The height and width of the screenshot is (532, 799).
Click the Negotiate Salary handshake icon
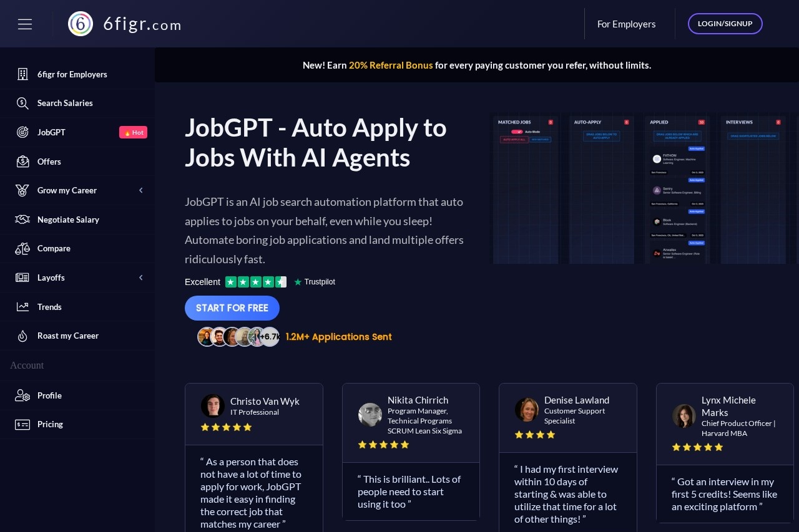(22, 220)
